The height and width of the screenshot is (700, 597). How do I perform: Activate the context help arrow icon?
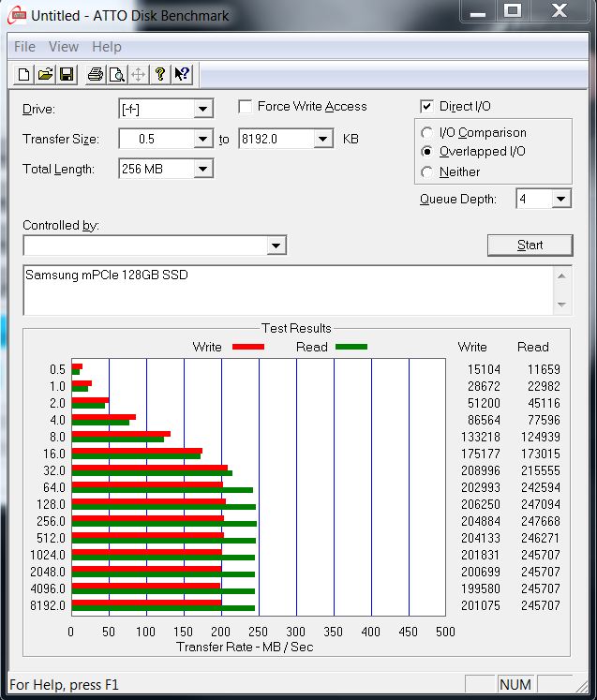coord(182,74)
